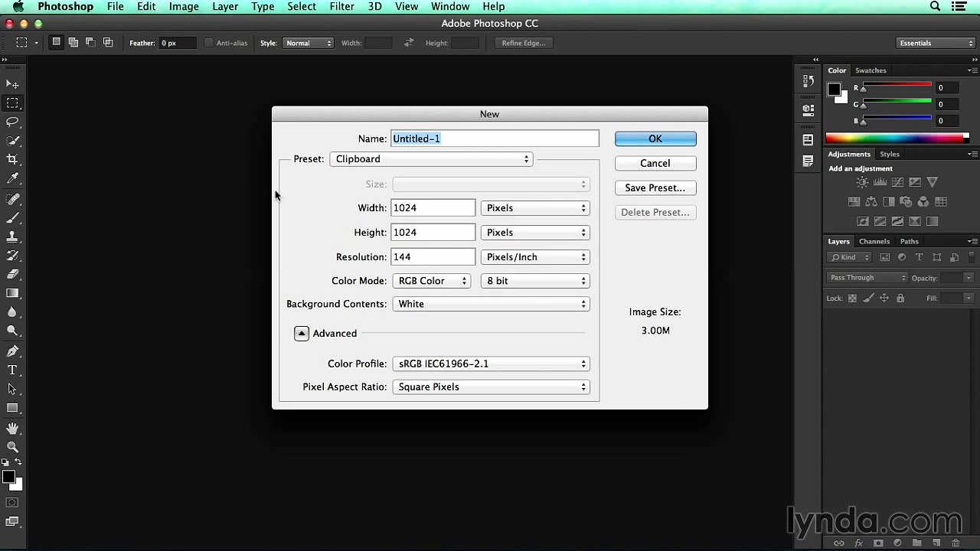The width and height of the screenshot is (980, 551).
Task: Switch to the Channels tab
Action: click(874, 241)
